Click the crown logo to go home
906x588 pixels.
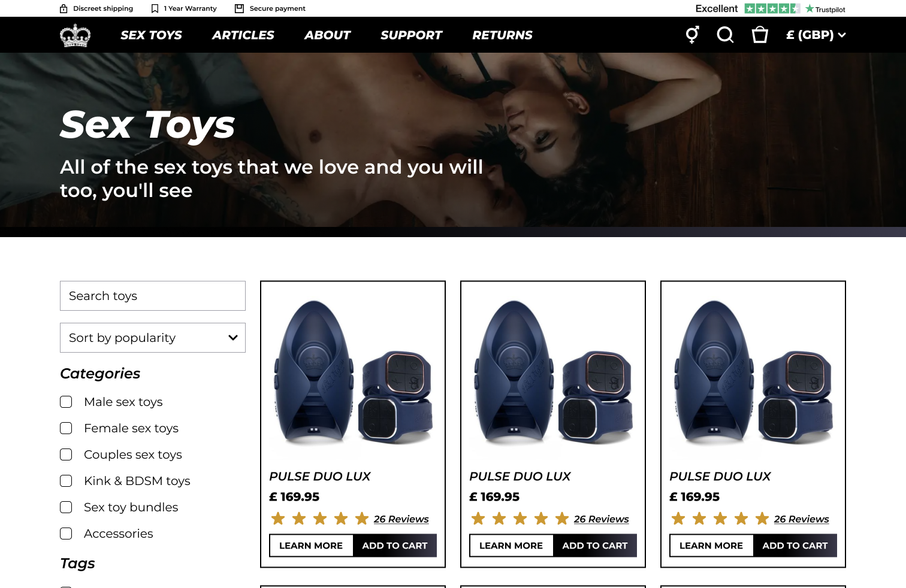pos(75,35)
